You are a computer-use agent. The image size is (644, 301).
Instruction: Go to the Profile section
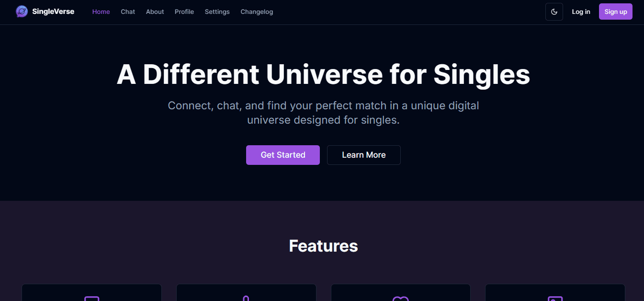pyautogui.click(x=184, y=12)
